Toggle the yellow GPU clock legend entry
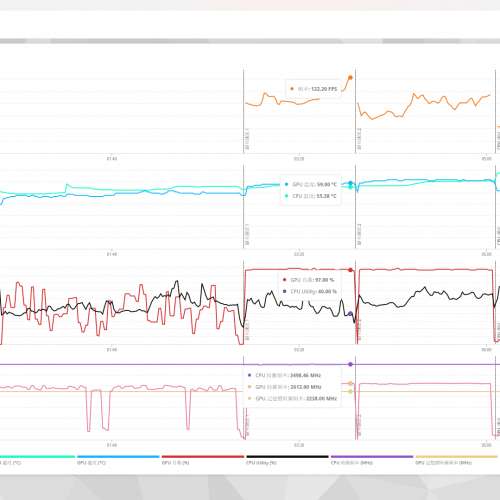 (457, 460)
